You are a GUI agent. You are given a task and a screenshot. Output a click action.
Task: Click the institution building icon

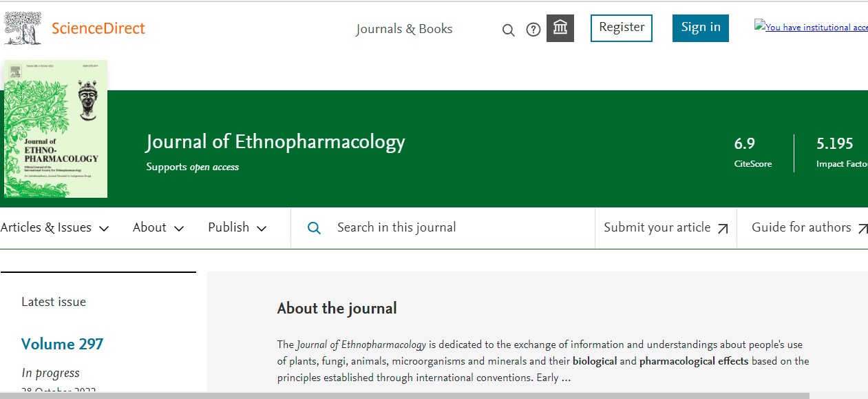[x=560, y=28]
